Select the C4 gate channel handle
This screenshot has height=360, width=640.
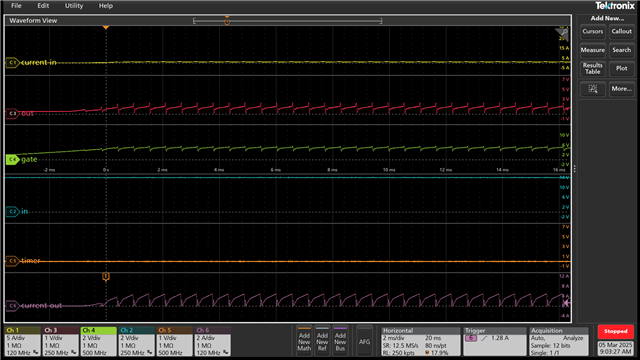pos(12,159)
